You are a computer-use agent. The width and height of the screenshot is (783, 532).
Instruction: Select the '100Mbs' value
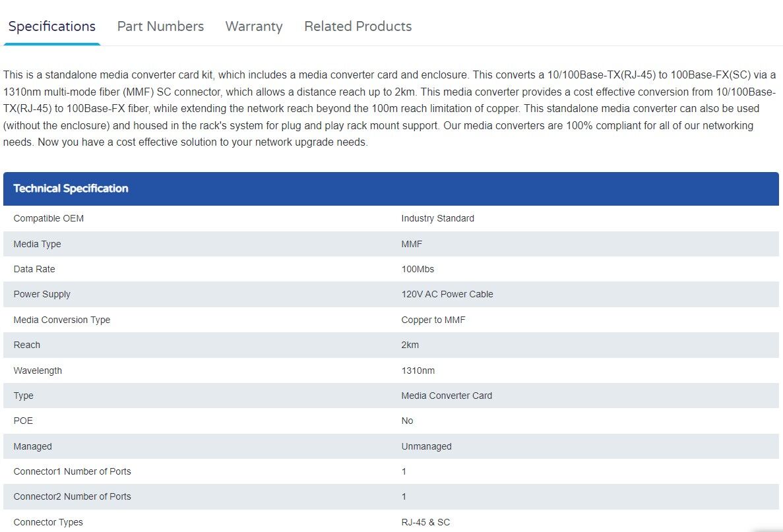418,269
